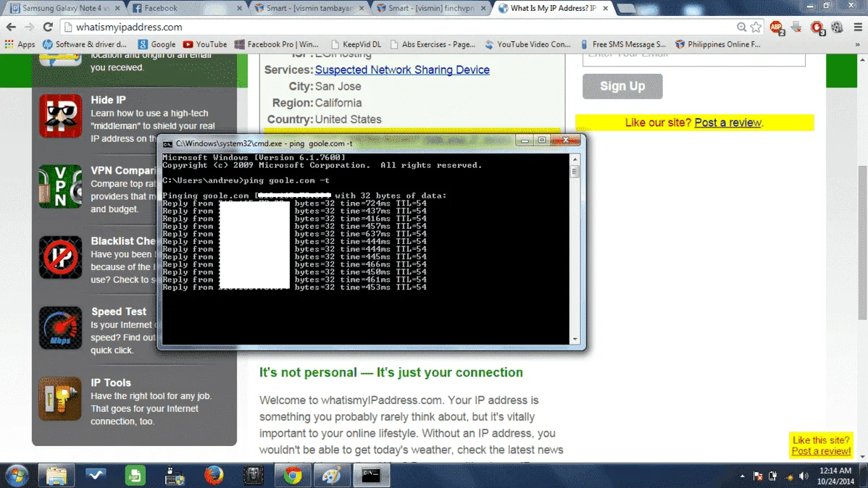Open File Explorer from the taskbar
The width and height of the screenshot is (868, 488).
click(56, 475)
